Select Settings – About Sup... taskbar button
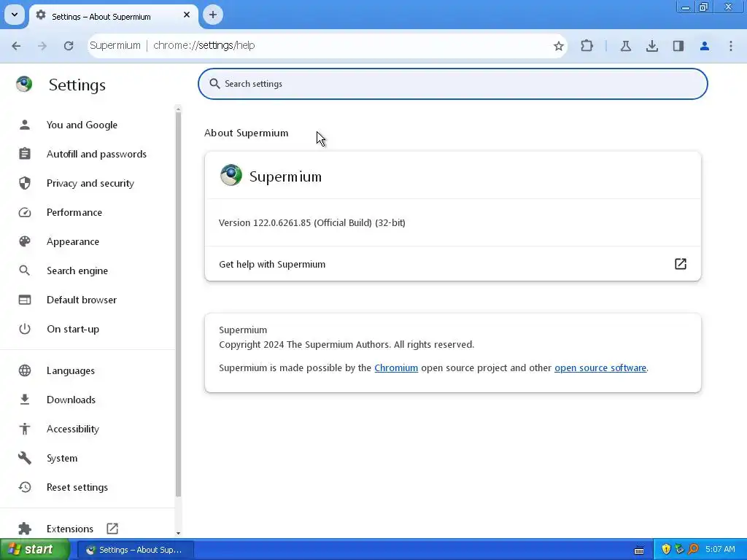Image resolution: width=747 pixels, height=560 pixels. point(135,550)
